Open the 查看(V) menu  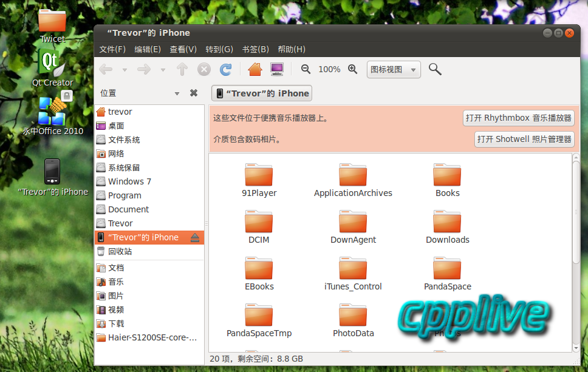pos(183,49)
